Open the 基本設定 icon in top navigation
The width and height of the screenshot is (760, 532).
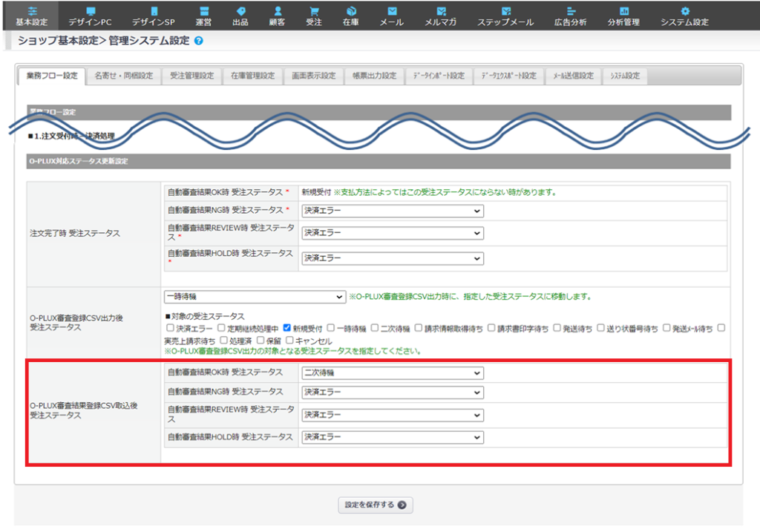click(31, 12)
